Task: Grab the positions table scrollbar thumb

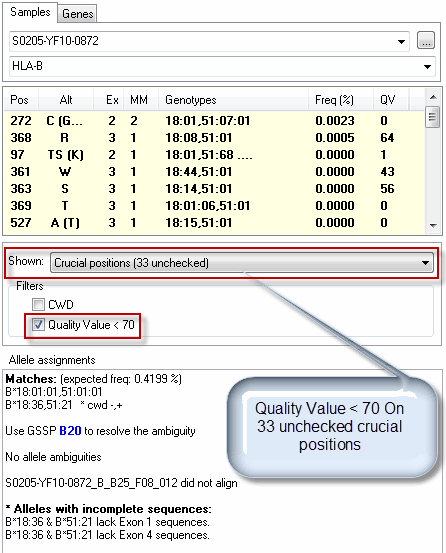Action: 433,116
